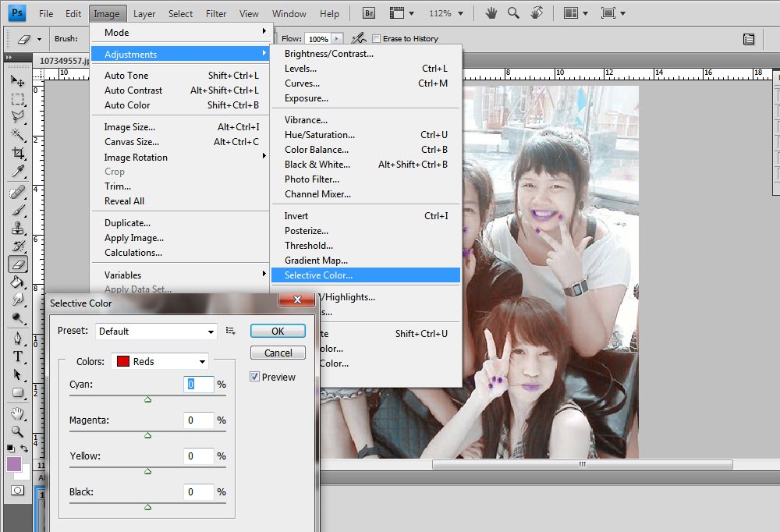The height and width of the screenshot is (532, 780).
Task: Choose Hue/Saturation from Adjustments submenu
Action: (319, 135)
